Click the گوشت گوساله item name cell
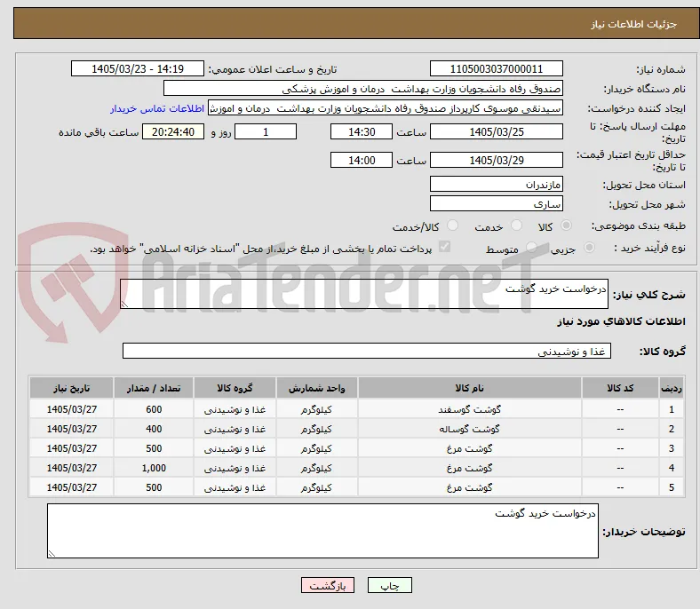This screenshot has height=609, width=700. click(470, 429)
